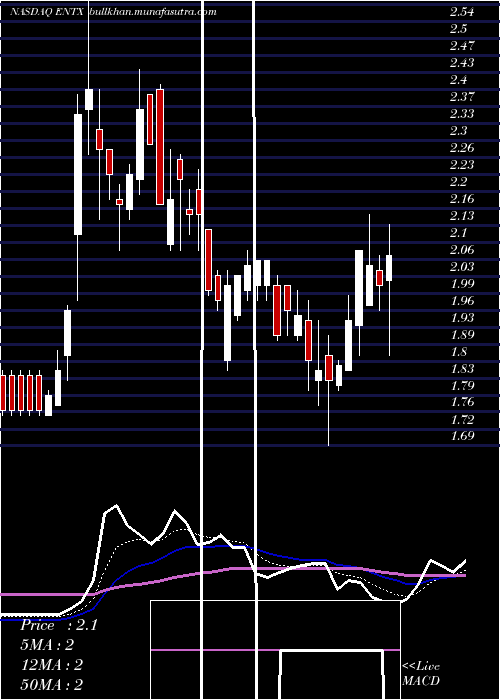
Task: Click the 2.54 price axis label
Action: tap(462, 12)
